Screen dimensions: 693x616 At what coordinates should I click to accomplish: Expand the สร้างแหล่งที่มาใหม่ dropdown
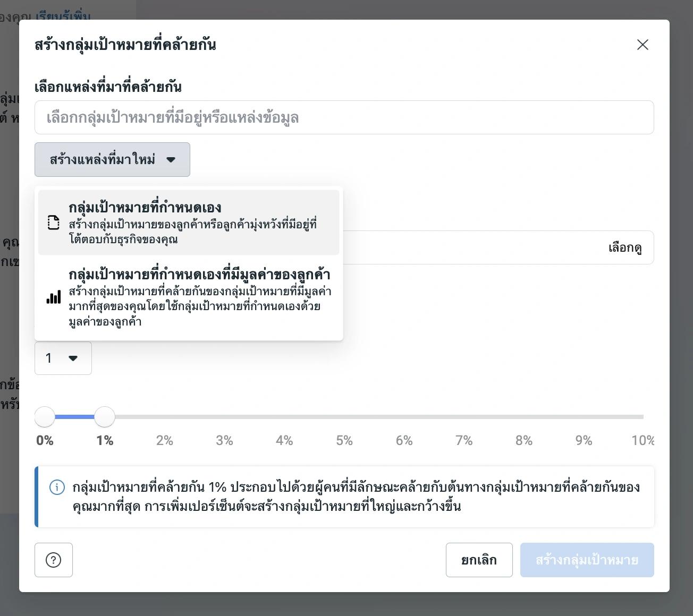pyautogui.click(x=112, y=159)
